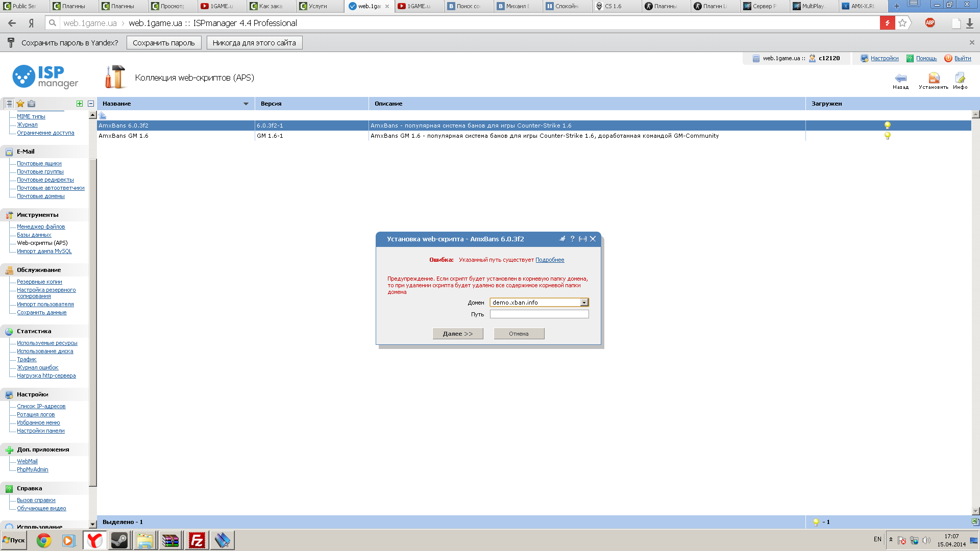Open the Настройки link in header
The image size is (980, 551).
coord(884,58)
